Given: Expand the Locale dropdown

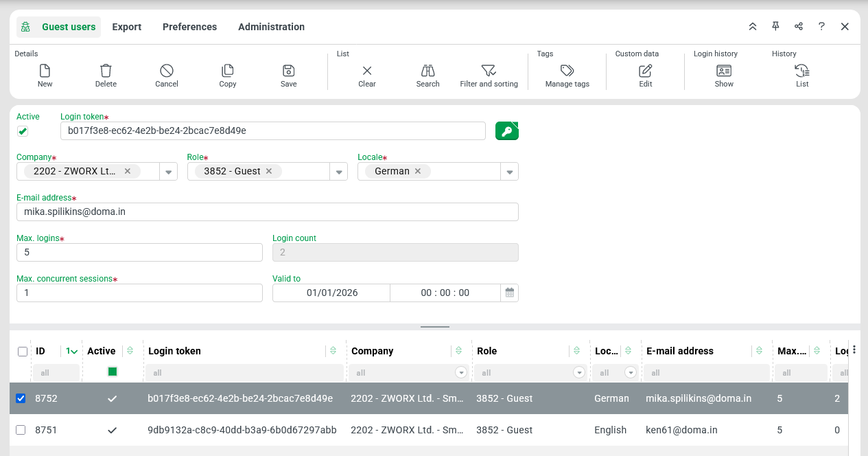Looking at the screenshot, I should 510,172.
